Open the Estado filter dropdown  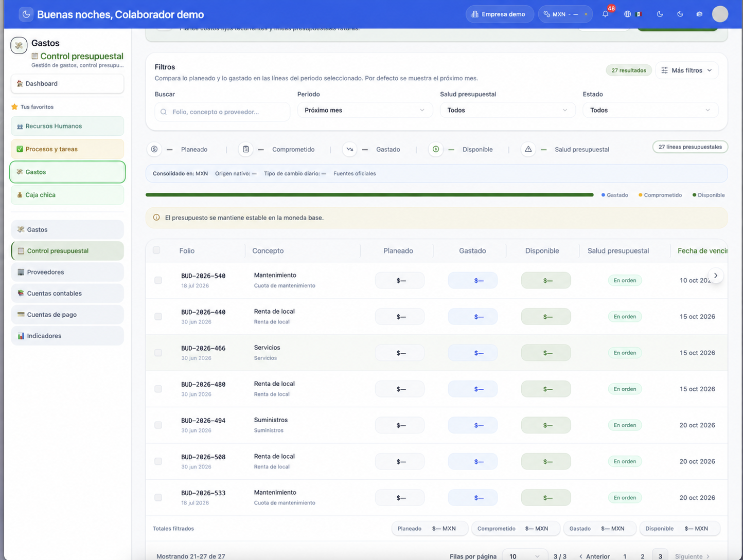(x=650, y=110)
